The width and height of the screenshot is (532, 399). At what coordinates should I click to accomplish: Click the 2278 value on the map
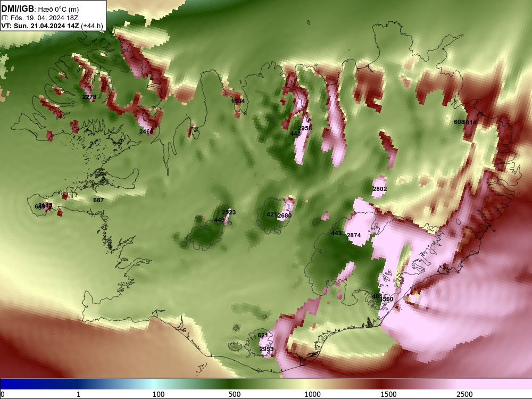89,97
